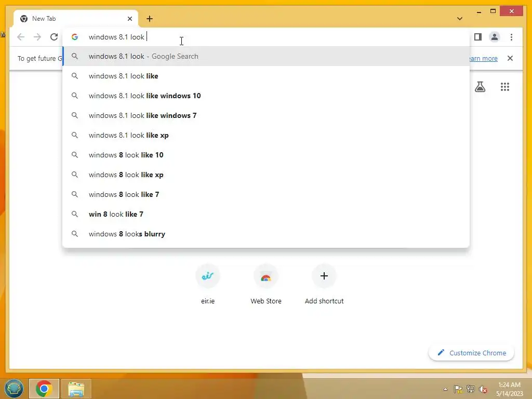Open network status tray icon
The image size is (532, 399).
coord(471,389)
